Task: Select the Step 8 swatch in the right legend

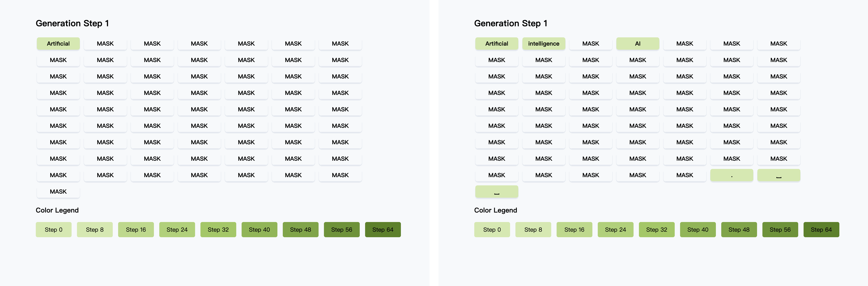Action: 533,230
